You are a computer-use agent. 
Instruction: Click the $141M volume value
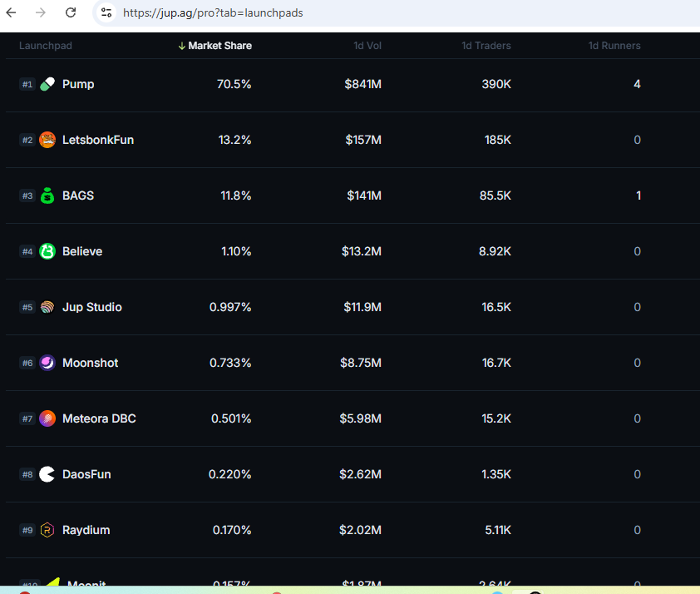[x=364, y=196]
